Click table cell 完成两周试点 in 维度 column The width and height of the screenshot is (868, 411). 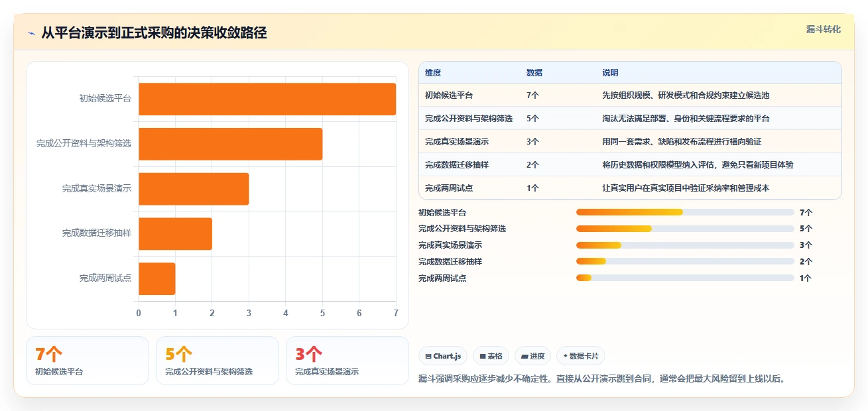(449, 188)
